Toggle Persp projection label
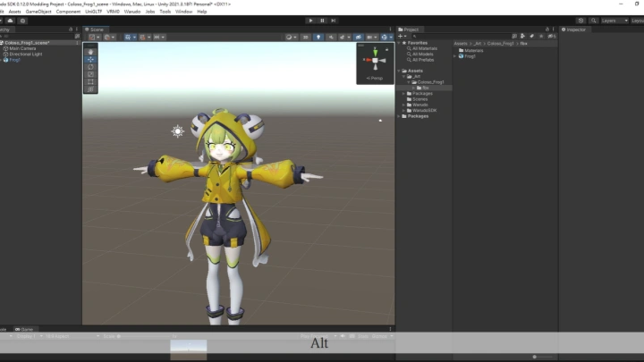 pyautogui.click(x=375, y=78)
